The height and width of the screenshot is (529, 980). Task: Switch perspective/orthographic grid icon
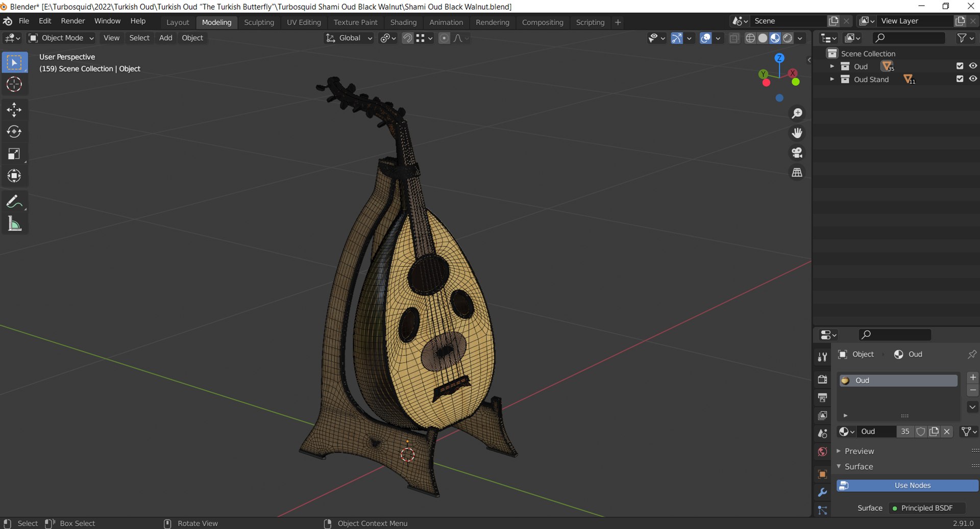click(x=797, y=172)
